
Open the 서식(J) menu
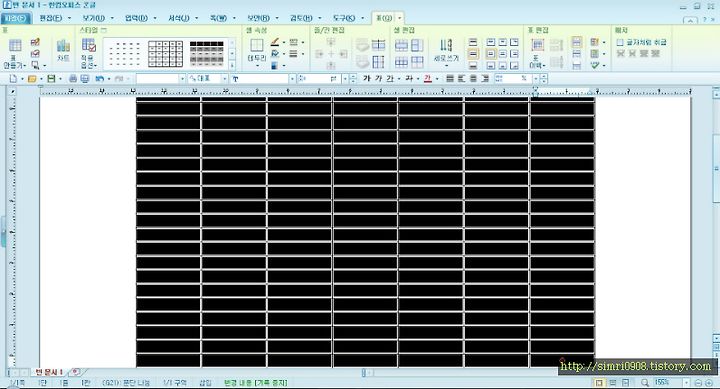click(x=179, y=18)
